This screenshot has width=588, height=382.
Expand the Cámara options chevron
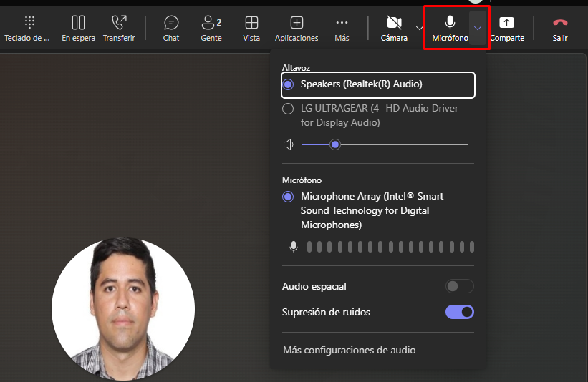point(419,28)
